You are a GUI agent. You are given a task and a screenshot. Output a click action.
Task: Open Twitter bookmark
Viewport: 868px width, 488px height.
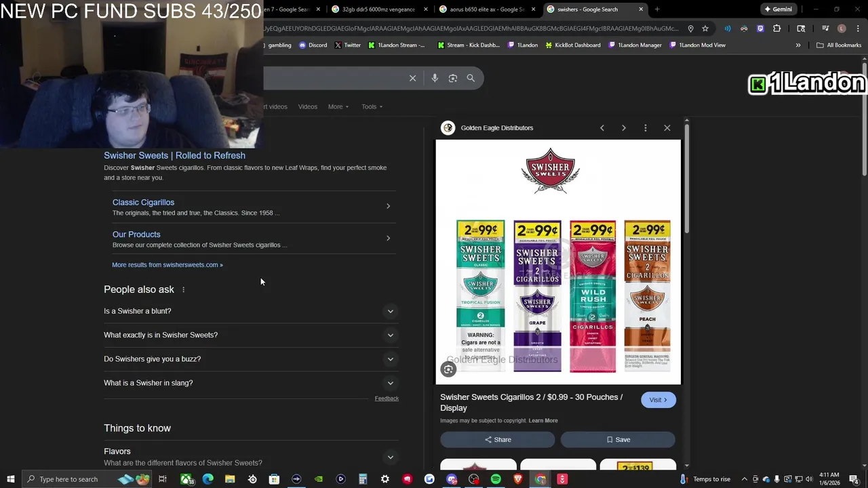[x=347, y=45]
